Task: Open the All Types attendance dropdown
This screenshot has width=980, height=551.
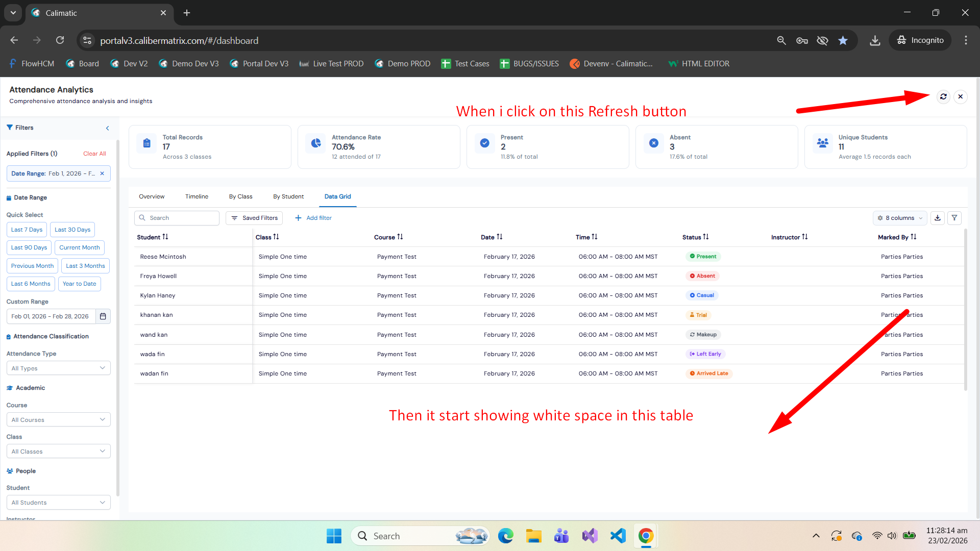Action: [x=58, y=368]
